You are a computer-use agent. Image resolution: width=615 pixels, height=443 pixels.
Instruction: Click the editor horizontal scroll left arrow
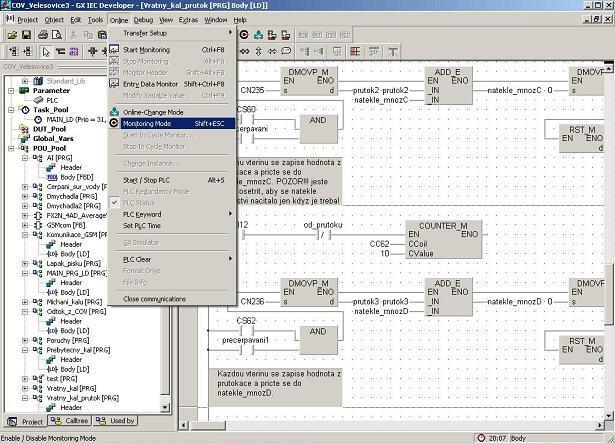click(x=183, y=425)
